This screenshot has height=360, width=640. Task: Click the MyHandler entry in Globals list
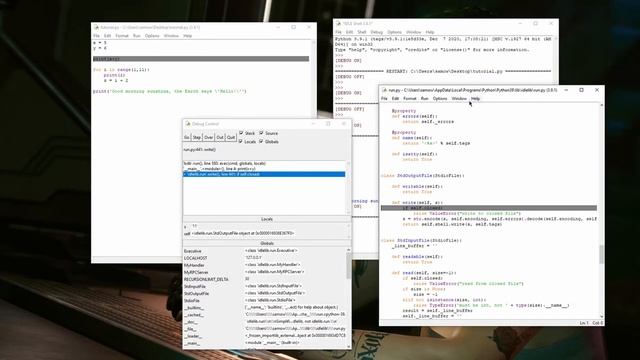(194, 265)
